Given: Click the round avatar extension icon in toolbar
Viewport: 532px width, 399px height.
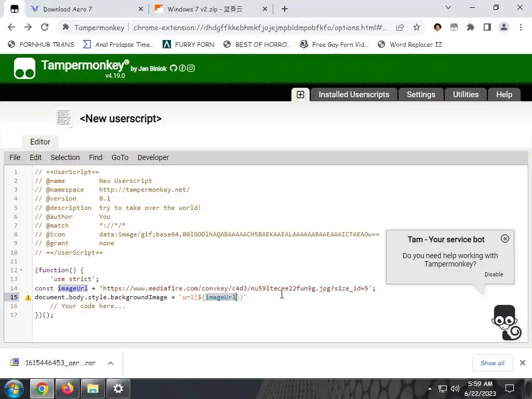Looking at the screenshot, I should [437, 27].
